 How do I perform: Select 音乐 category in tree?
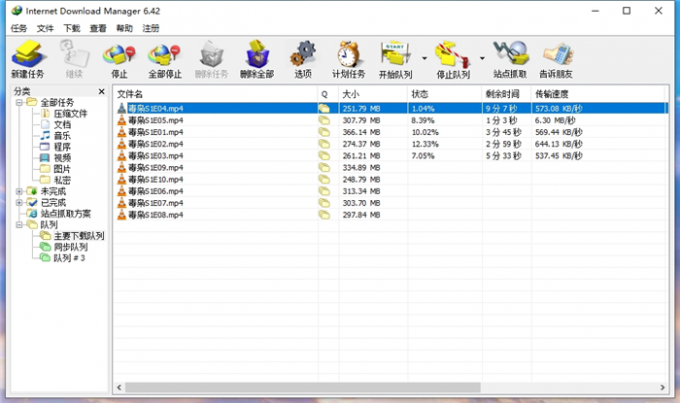62,136
